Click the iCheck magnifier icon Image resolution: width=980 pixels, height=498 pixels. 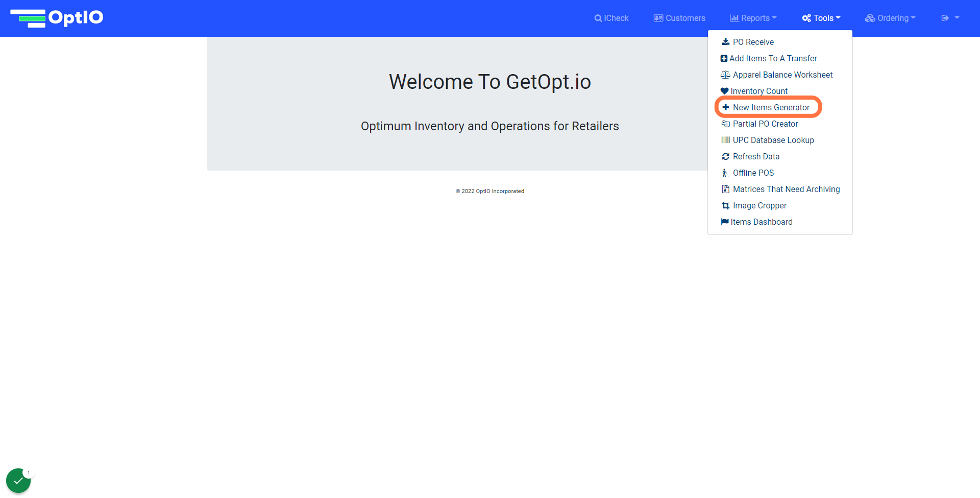(x=598, y=18)
